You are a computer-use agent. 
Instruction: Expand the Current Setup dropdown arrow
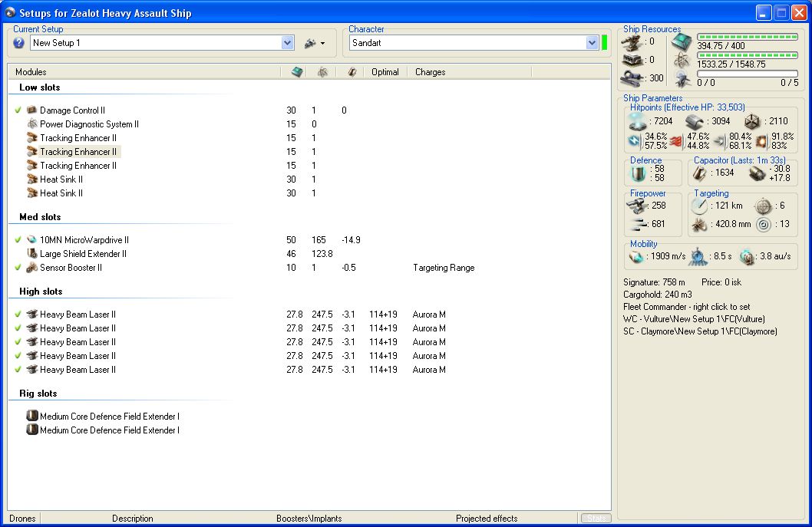click(287, 43)
